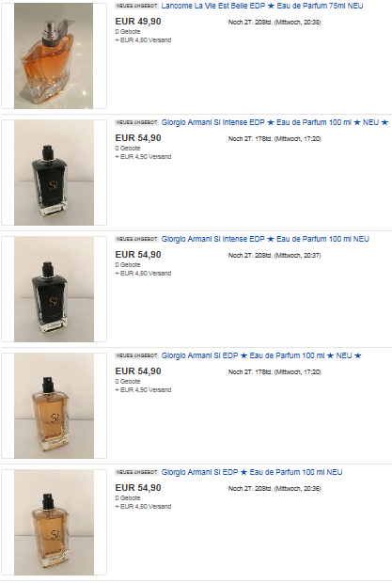
Task: Click remaining time text Mittwoch 20:36
Action: (x=274, y=489)
